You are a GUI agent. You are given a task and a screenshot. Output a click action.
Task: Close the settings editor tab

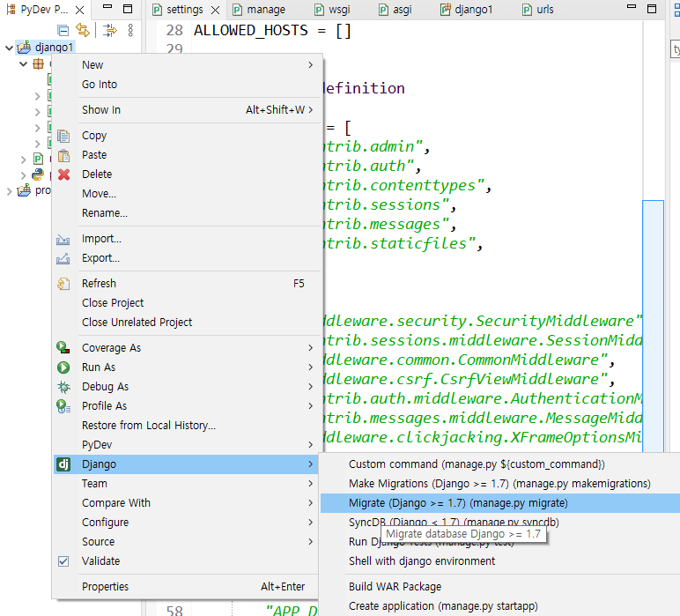[x=216, y=10]
